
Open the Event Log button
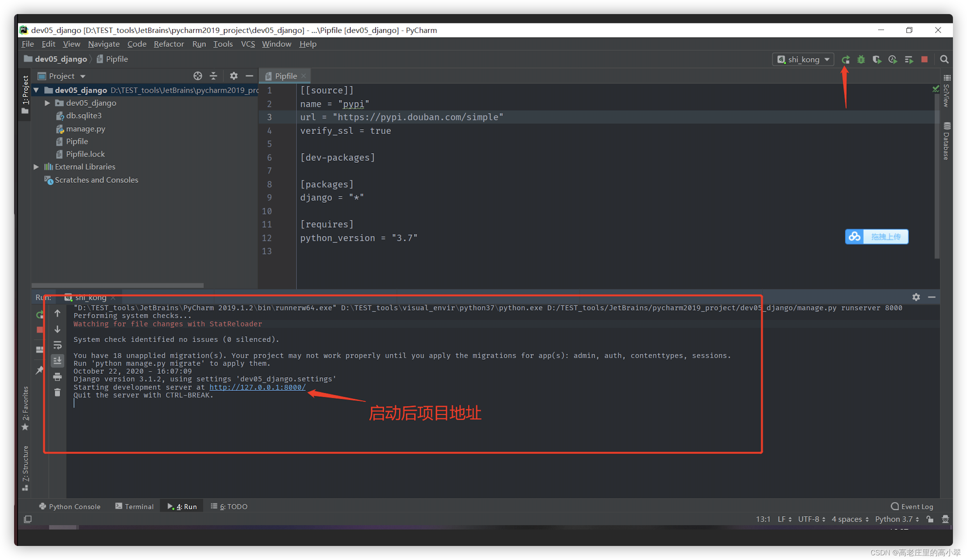click(912, 506)
